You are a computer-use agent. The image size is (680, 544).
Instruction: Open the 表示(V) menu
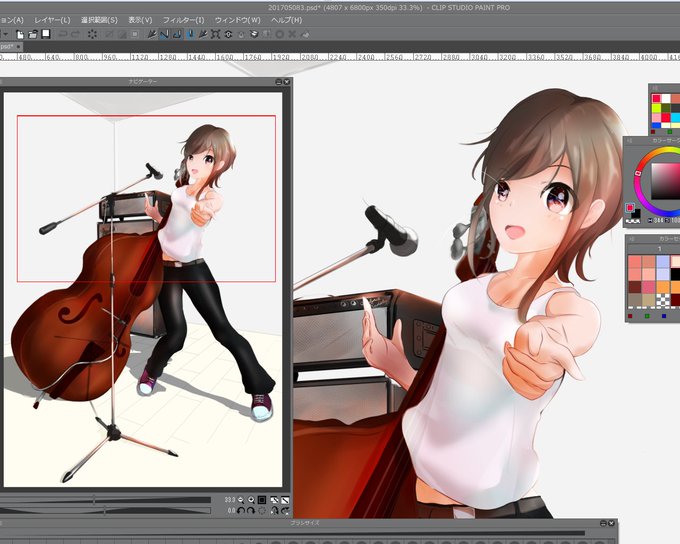pos(140,20)
